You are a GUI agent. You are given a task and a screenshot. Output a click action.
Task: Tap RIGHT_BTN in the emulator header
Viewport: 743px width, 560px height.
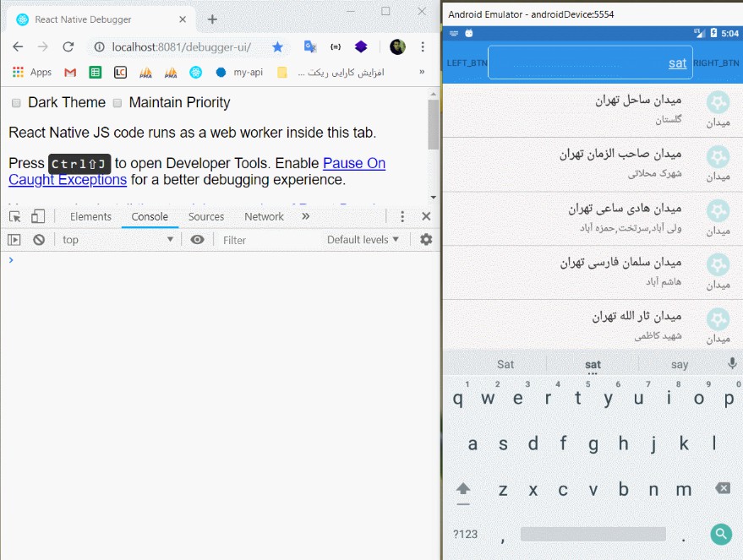(x=716, y=63)
